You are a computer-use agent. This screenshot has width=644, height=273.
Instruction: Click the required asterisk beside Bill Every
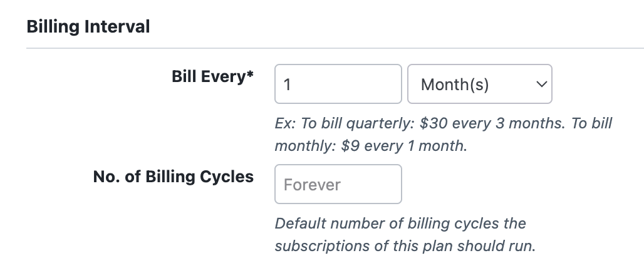click(251, 75)
